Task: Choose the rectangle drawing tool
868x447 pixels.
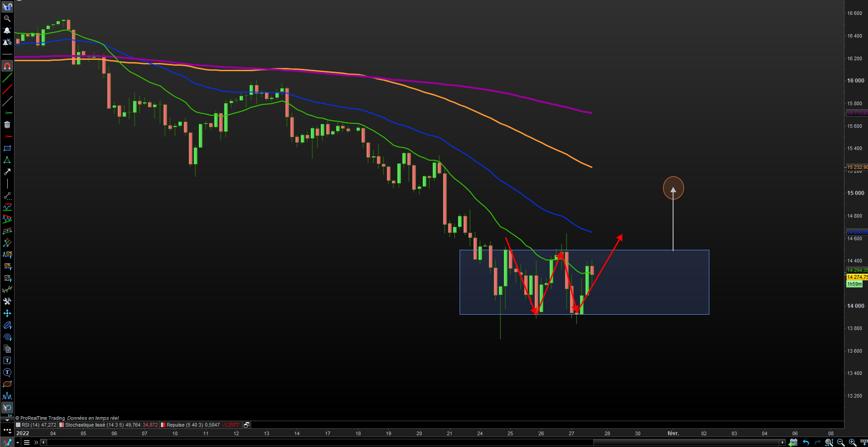Action: pos(7,148)
